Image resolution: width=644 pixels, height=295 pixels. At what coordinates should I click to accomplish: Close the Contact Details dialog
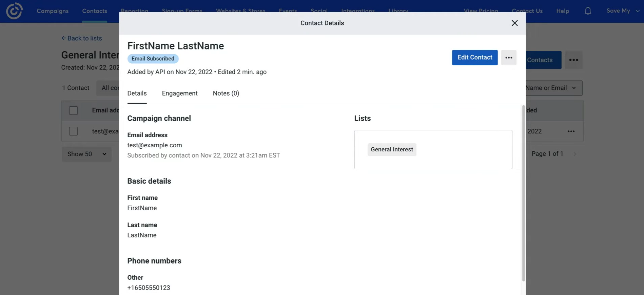click(x=514, y=23)
